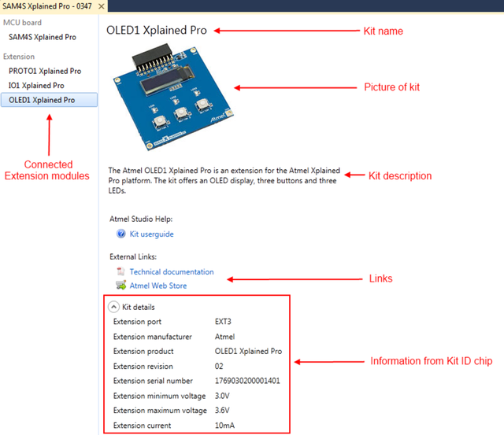Click the maximum voltage value 3.6V
Screen dimensions: 504x435
[x=222, y=411]
